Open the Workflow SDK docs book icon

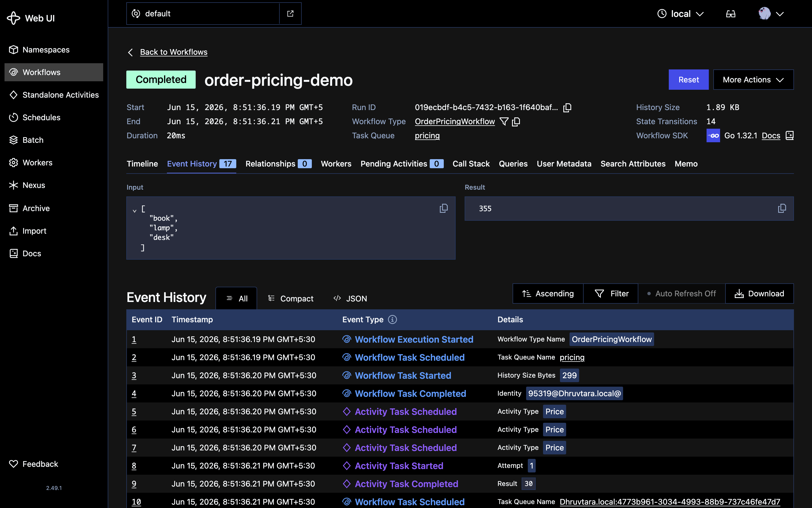point(789,135)
